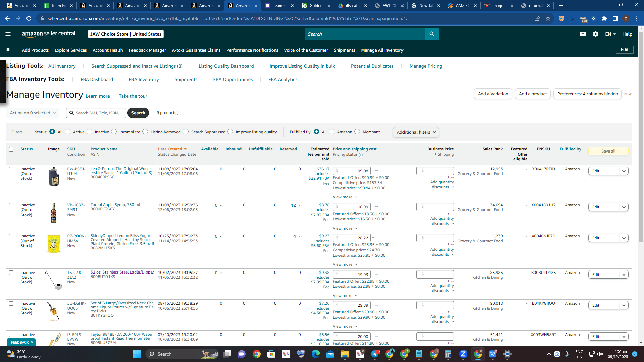Screen dimensions: 644x362
Task: Expand the Additional filters dropdown
Action: 416,132
